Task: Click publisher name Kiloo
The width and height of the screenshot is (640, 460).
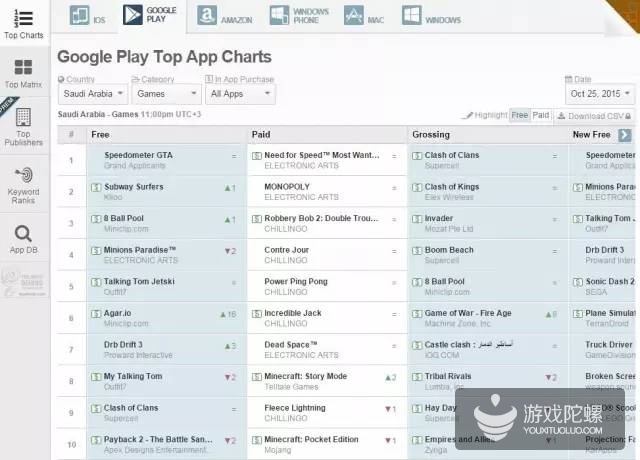Action: pos(113,197)
